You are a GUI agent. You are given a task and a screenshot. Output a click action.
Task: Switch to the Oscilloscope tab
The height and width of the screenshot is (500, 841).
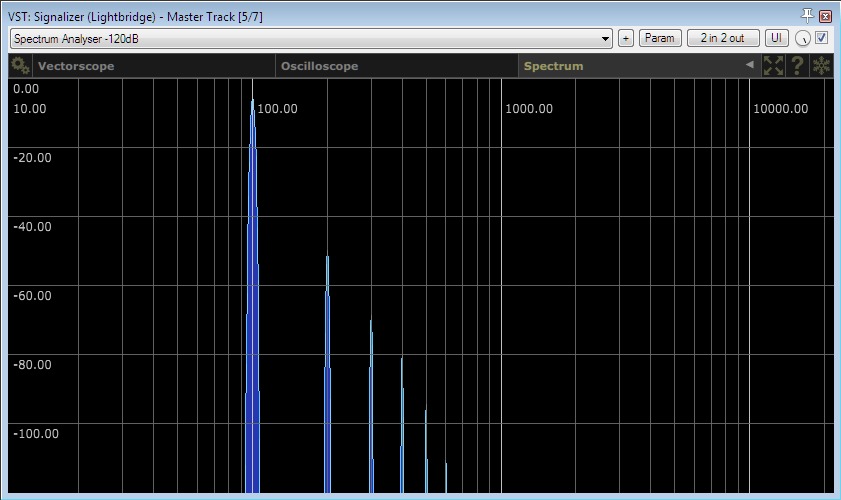coord(319,66)
